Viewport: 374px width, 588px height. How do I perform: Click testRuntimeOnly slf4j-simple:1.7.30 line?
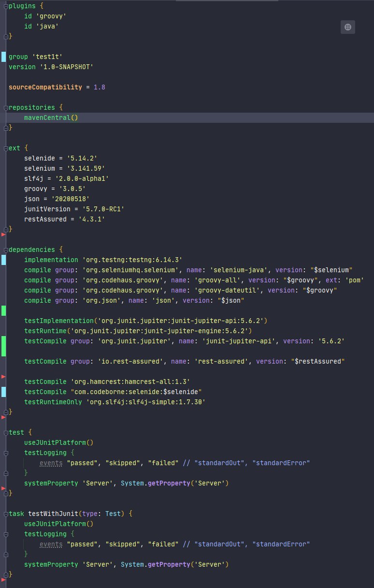click(115, 402)
